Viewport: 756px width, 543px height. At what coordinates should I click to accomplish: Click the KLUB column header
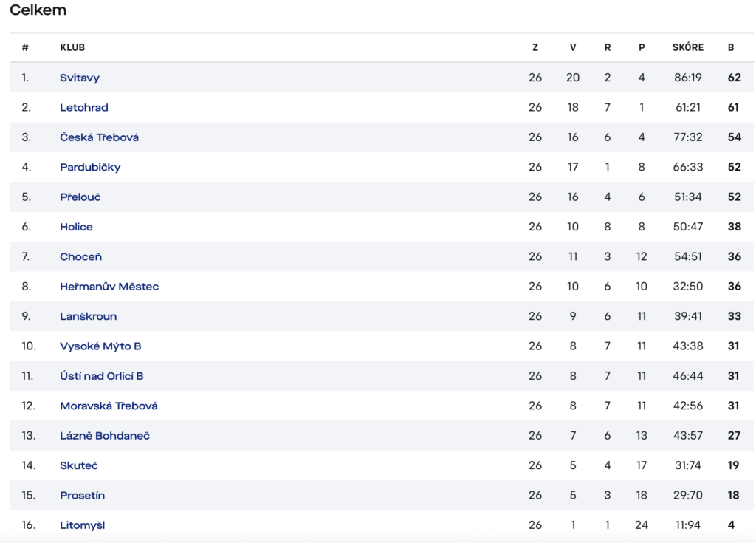click(x=72, y=47)
